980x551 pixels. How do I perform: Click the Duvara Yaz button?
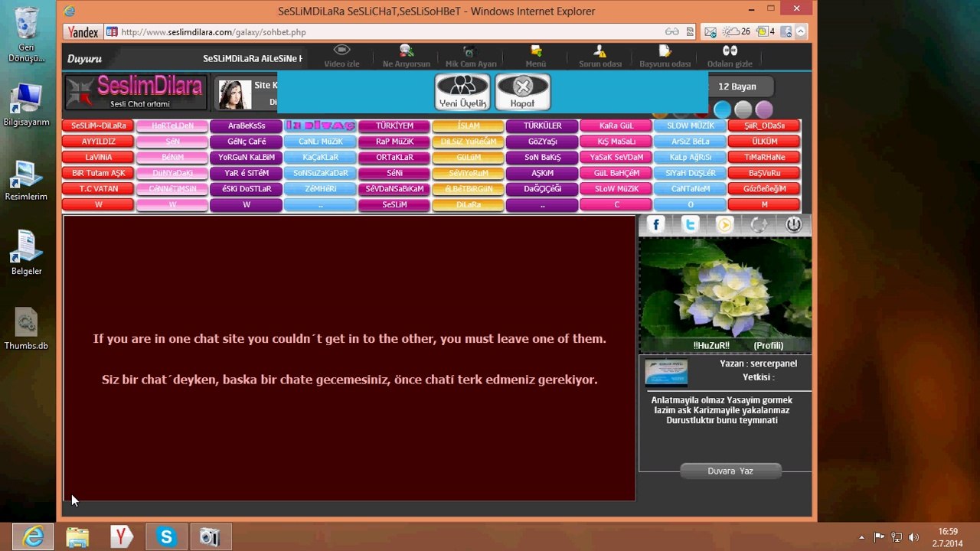pos(730,471)
